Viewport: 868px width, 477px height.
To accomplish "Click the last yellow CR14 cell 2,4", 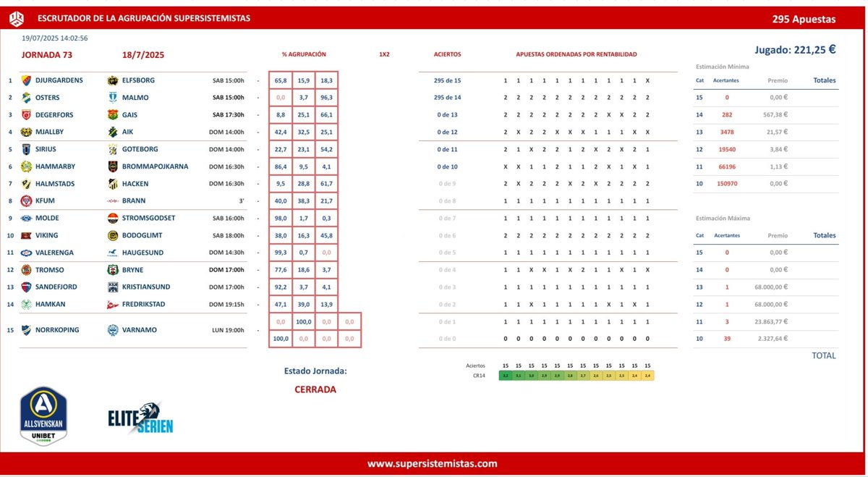I will click(x=647, y=376).
